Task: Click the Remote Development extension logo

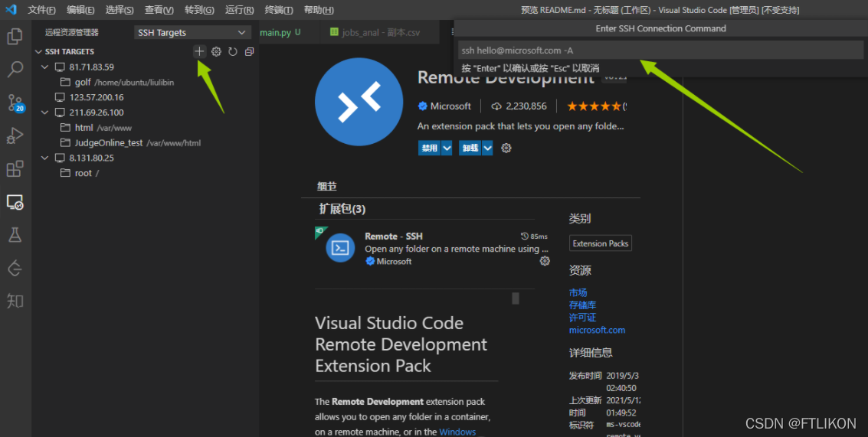Action: pyautogui.click(x=359, y=102)
